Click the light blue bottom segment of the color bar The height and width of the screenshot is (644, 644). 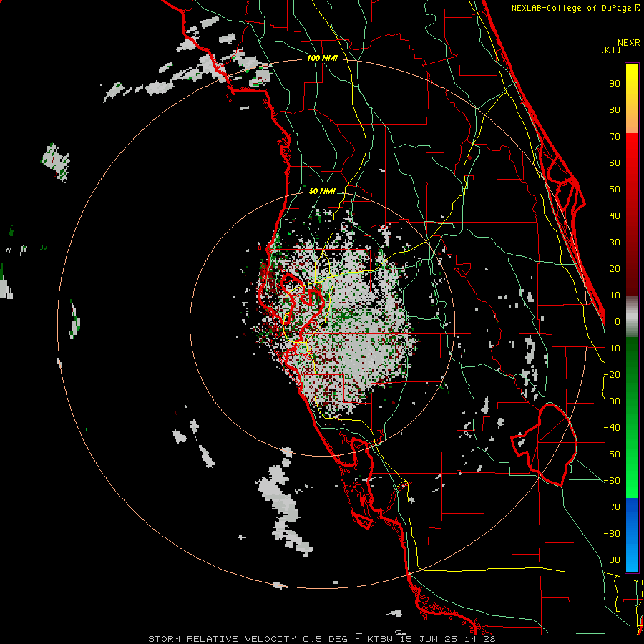632,559
